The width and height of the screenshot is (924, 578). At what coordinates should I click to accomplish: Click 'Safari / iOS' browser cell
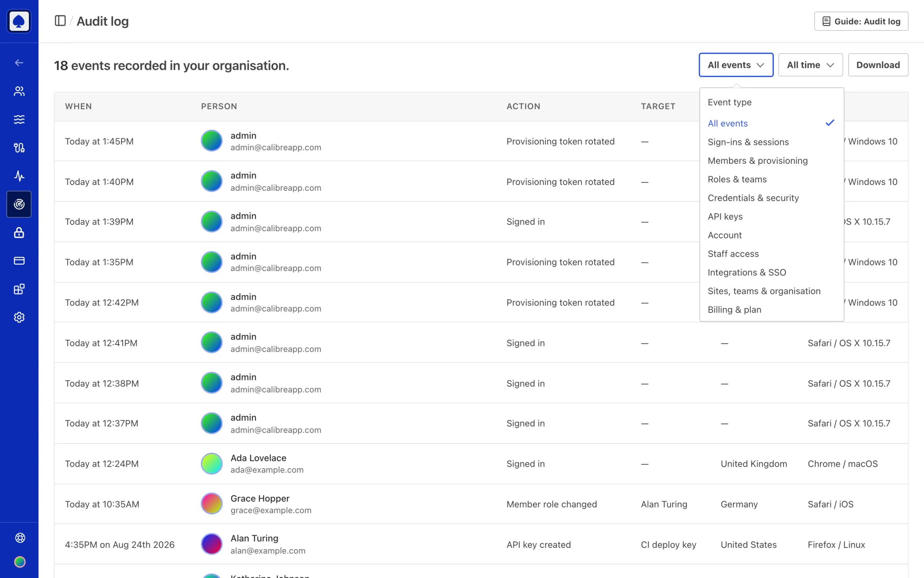830,504
